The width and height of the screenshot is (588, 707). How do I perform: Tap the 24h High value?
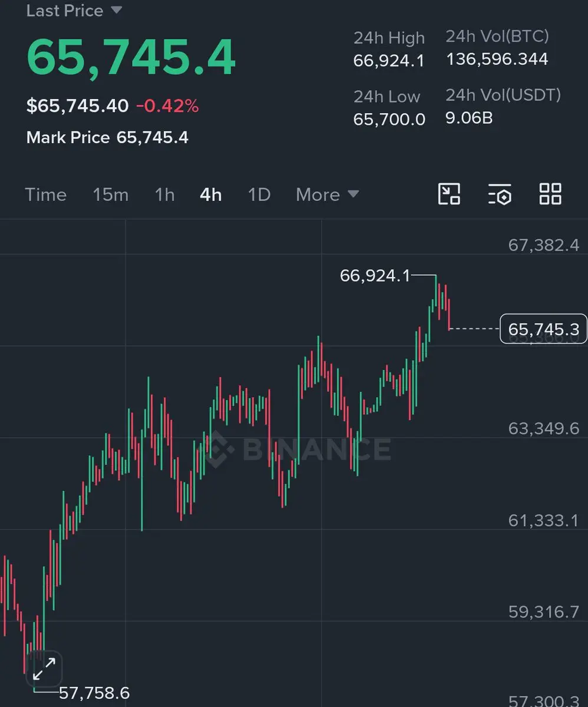click(x=389, y=60)
